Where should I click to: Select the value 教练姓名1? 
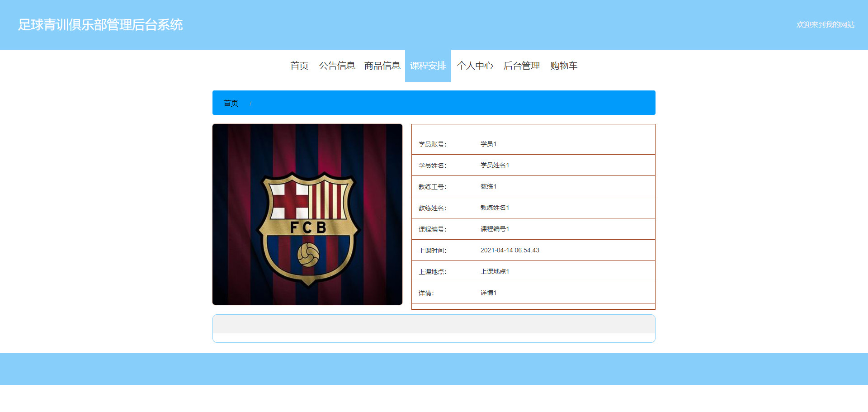(495, 208)
